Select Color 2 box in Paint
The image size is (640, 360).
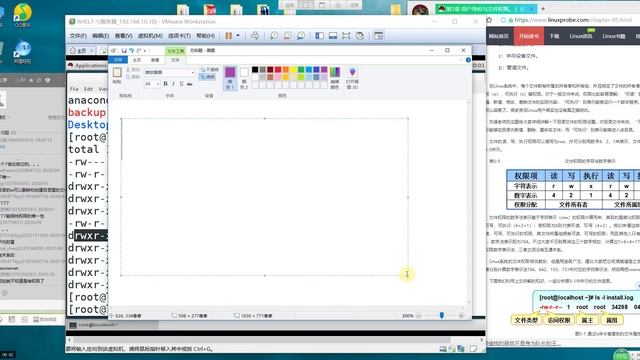(244, 78)
